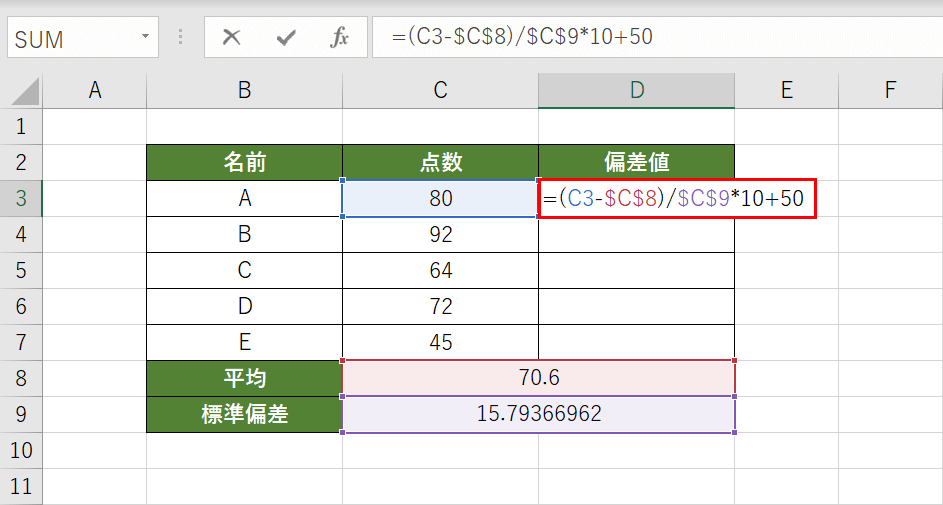Click cell C4 containing 92
Screen dimensions: 943x505
pyautogui.click(x=440, y=234)
